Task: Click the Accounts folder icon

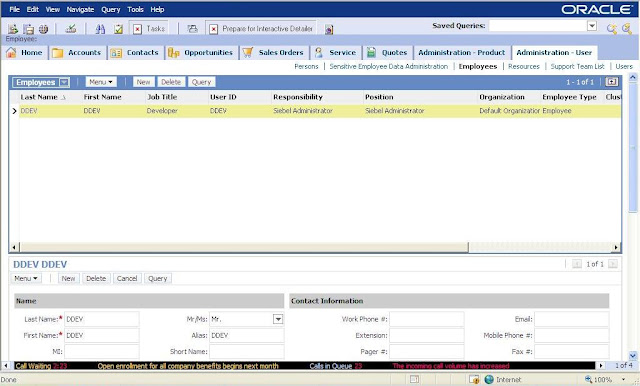Action: click(58, 53)
